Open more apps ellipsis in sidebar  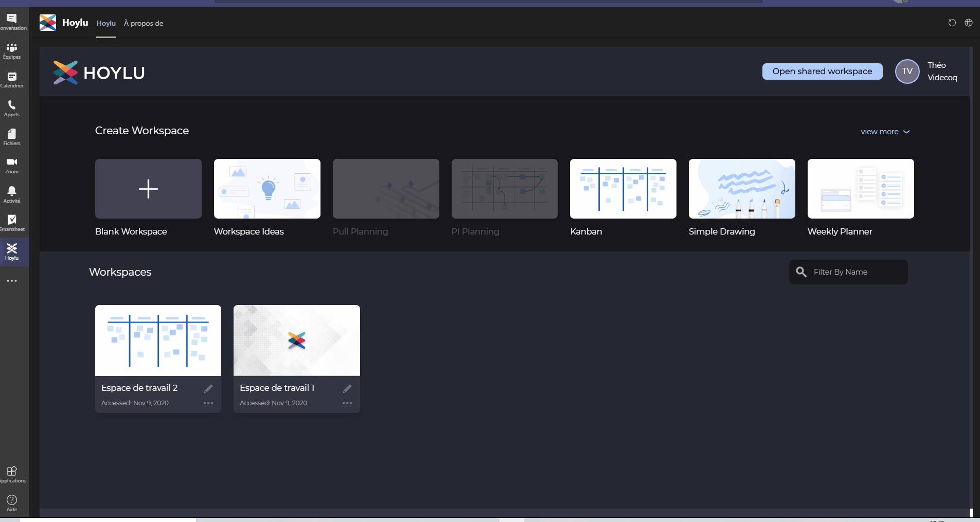point(12,281)
